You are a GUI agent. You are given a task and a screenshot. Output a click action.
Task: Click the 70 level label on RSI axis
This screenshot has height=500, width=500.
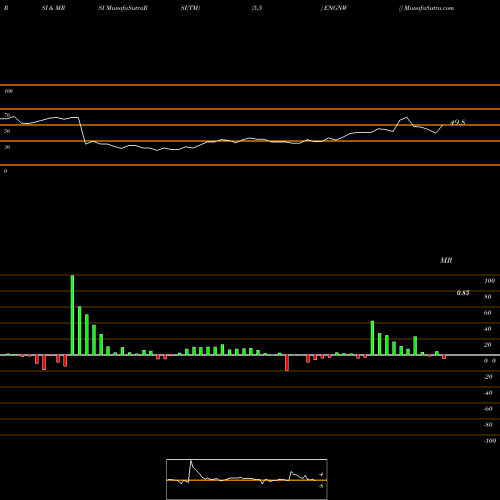[7, 115]
